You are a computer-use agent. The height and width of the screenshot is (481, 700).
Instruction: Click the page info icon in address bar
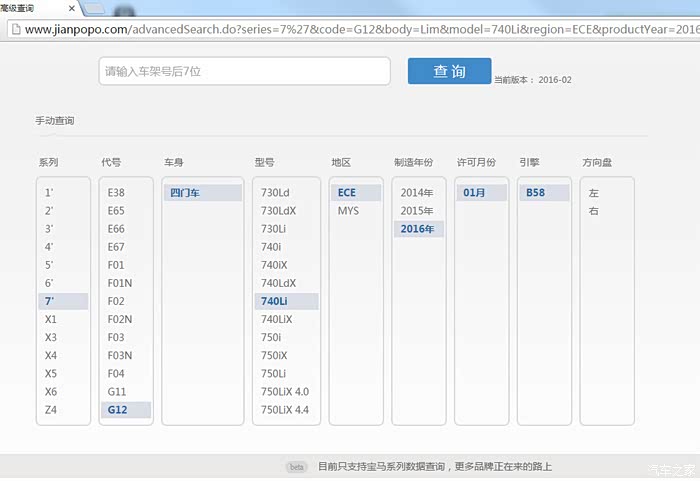point(14,29)
